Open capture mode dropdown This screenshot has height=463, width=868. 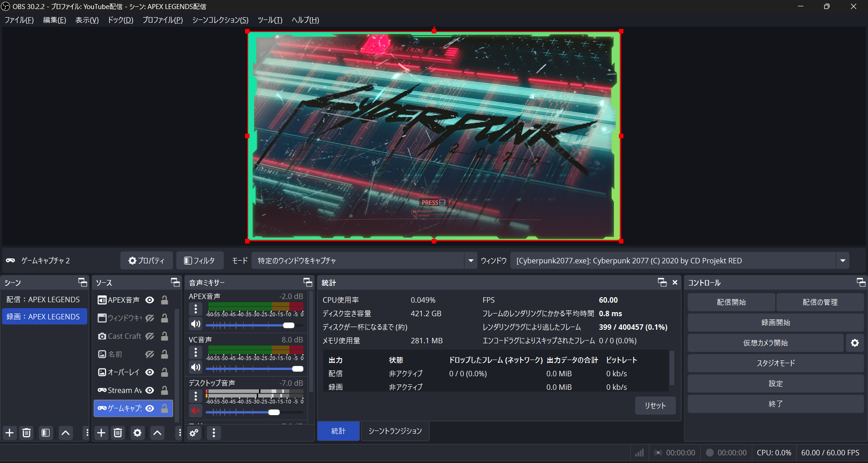[364, 261]
